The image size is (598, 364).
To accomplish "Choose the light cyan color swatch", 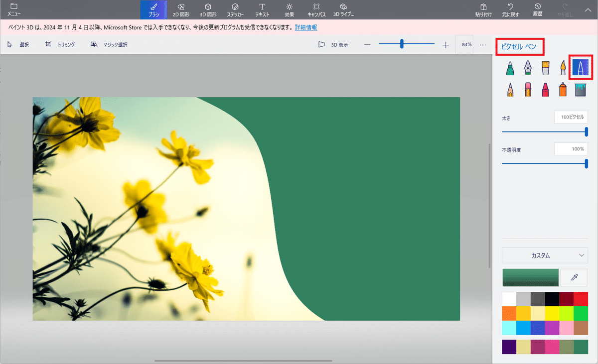I will [x=509, y=328].
